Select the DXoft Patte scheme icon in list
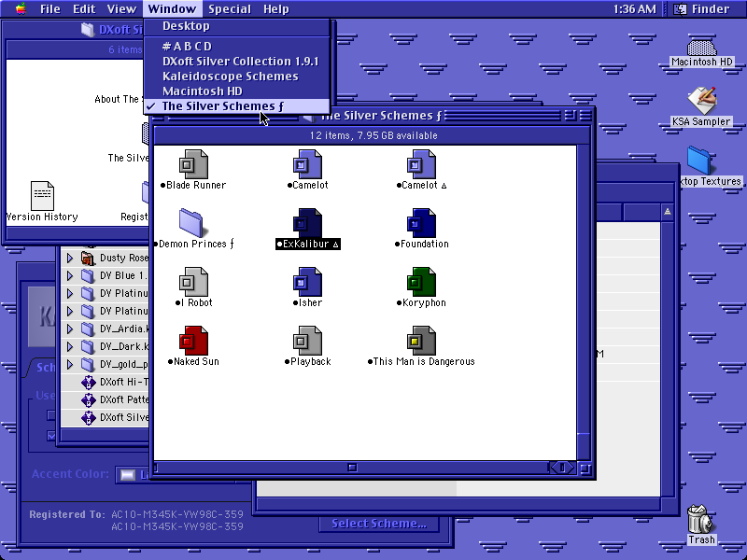The image size is (747, 560). [x=88, y=400]
